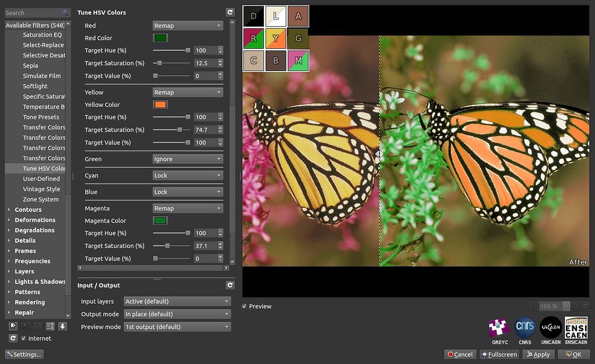
Task: Click inside the filter search field
Action: point(35,12)
